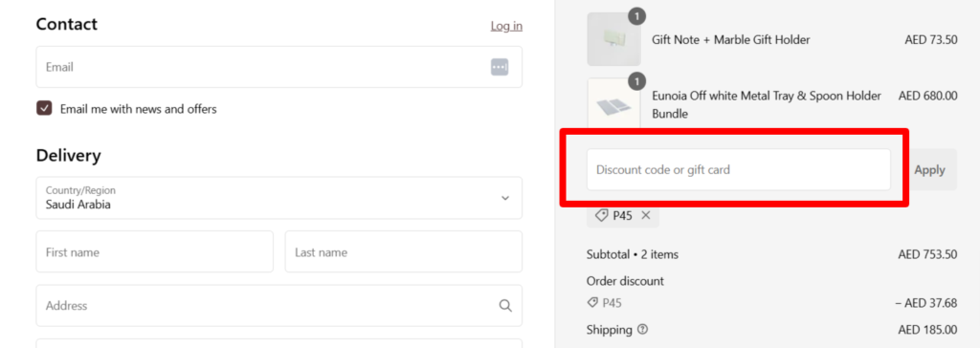Click the discount amount AED 37.68

coord(925,303)
